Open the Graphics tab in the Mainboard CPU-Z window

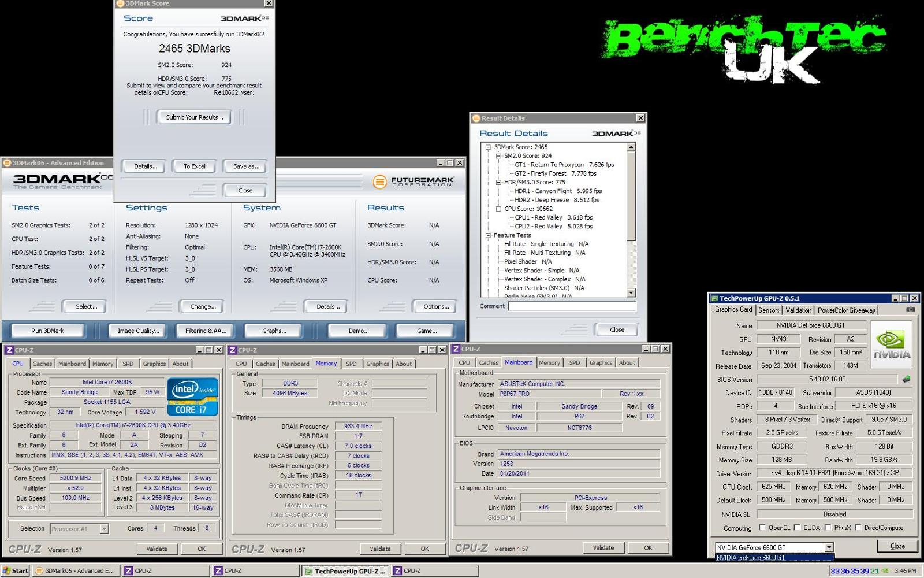[601, 363]
